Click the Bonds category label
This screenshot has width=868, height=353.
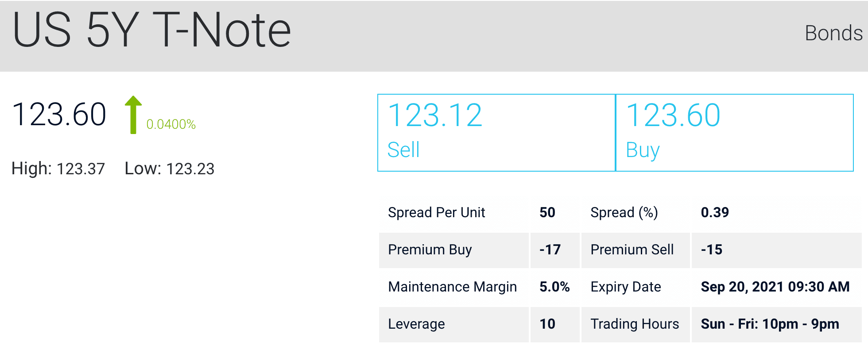pos(833,33)
